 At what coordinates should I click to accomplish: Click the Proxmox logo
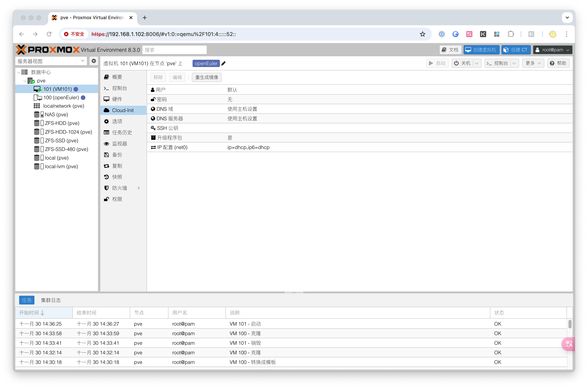coord(47,50)
